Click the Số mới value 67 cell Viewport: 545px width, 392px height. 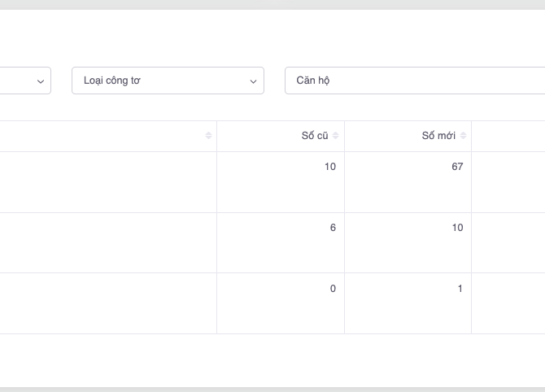(408, 182)
